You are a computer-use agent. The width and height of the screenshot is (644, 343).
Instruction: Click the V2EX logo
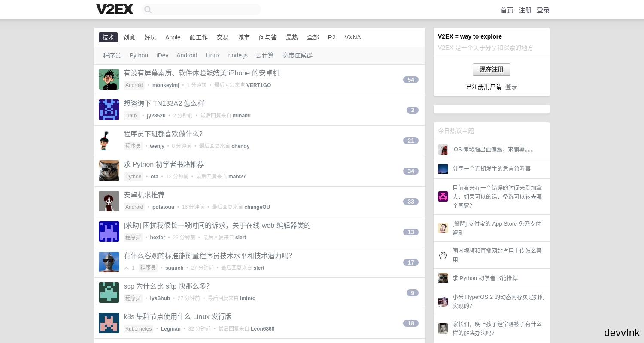coord(115,9)
